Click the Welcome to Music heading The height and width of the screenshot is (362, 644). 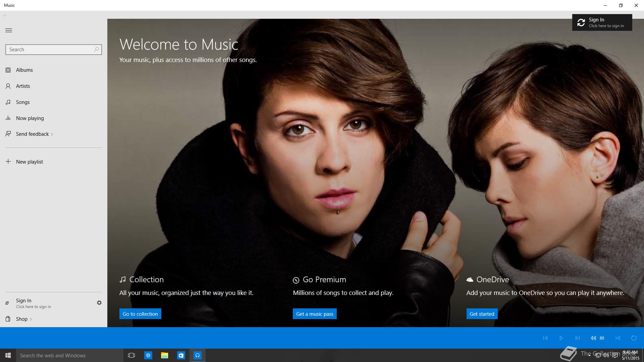pos(179,44)
